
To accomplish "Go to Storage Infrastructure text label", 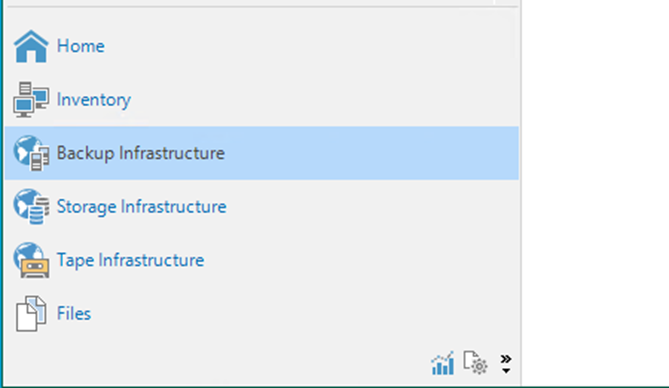I will pyautogui.click(x=142, y=207).
